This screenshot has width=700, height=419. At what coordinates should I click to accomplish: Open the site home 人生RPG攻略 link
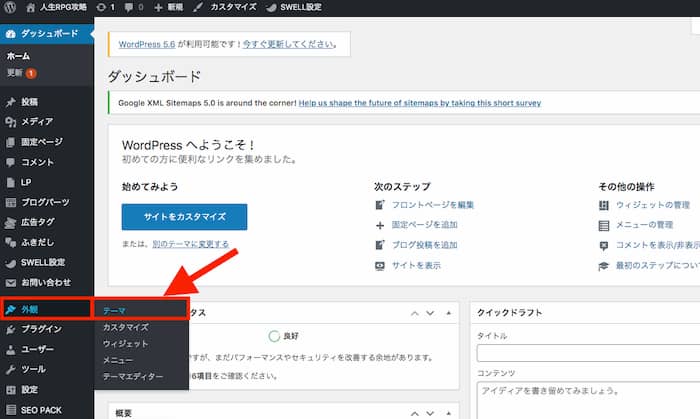click(x=57, y=7)
